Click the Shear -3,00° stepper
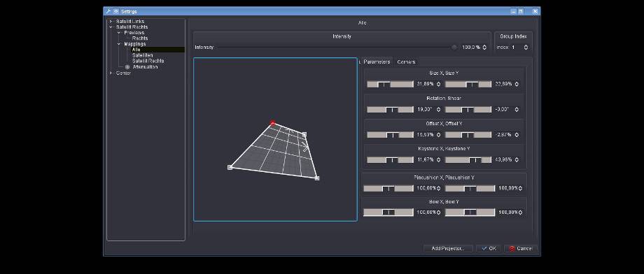This screenshot has width=644, height=274. [x=517, y=110]
